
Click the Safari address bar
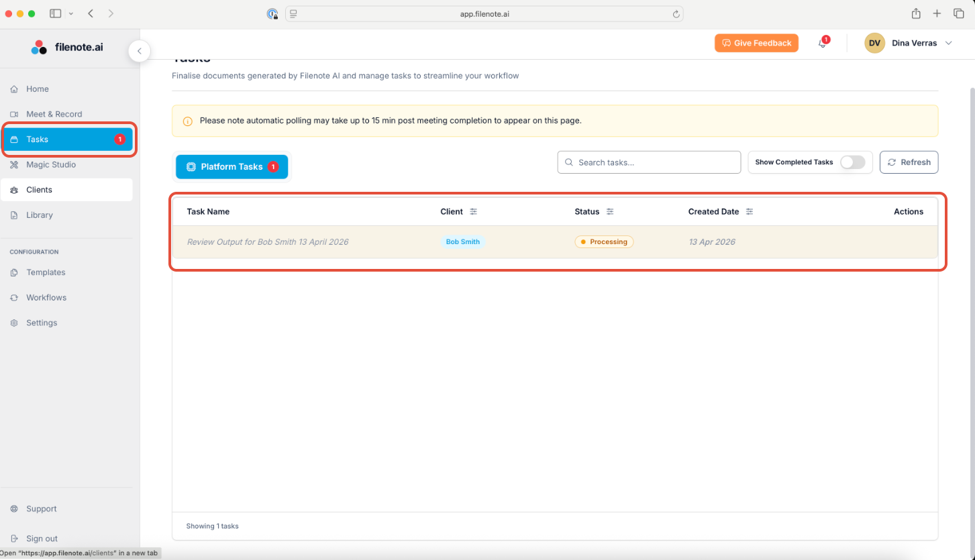click(x=484, y=13)
